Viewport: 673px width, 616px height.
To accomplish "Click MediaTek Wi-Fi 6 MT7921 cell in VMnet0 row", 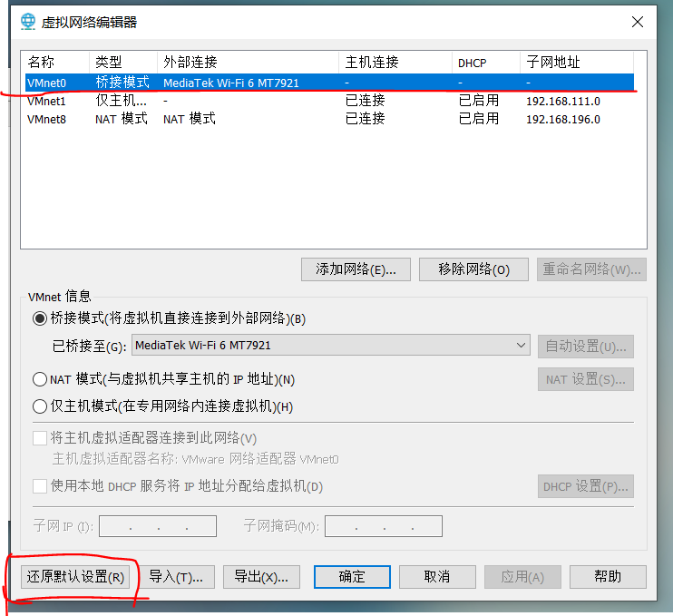I will [x=231, y=83].
